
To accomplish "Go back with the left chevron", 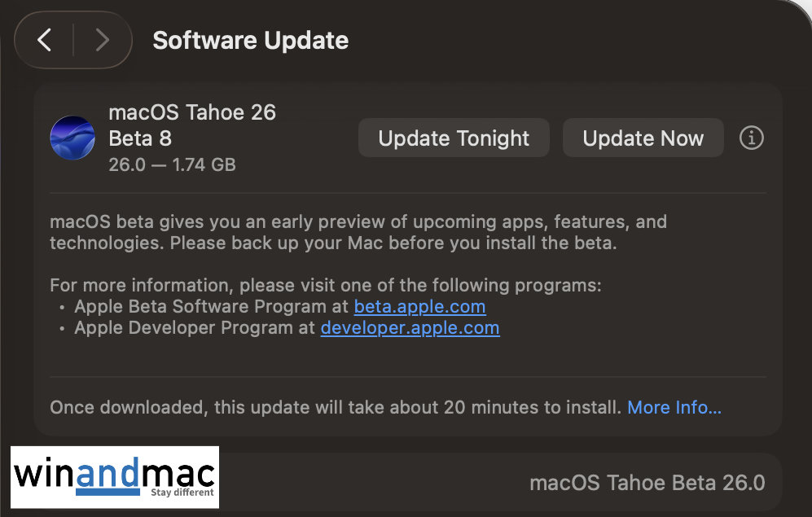I will (x=45, y=40).
